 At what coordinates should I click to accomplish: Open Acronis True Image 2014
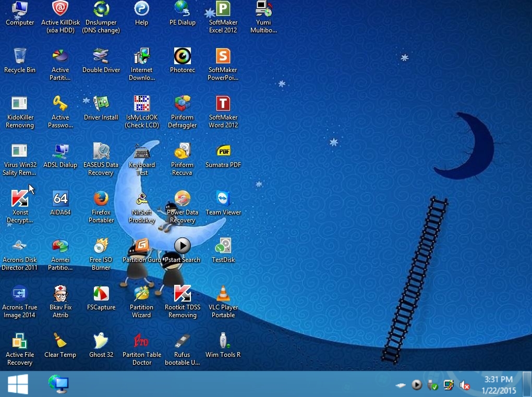click(20, 294)
